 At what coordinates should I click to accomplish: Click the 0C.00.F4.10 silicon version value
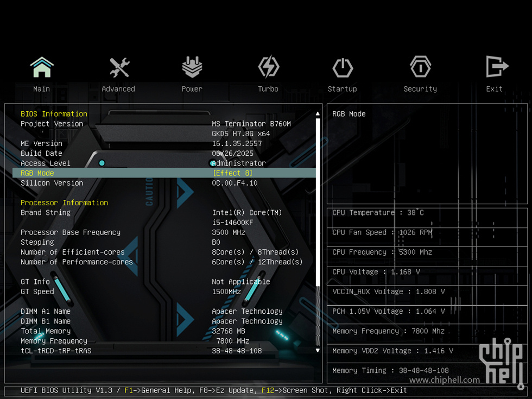235,183
